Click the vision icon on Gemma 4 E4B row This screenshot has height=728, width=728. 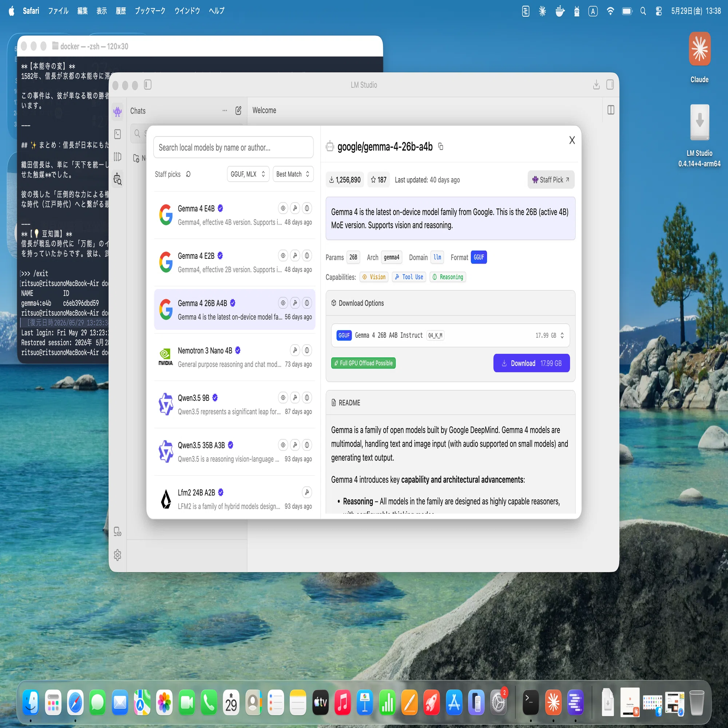(x=283, y=208)
